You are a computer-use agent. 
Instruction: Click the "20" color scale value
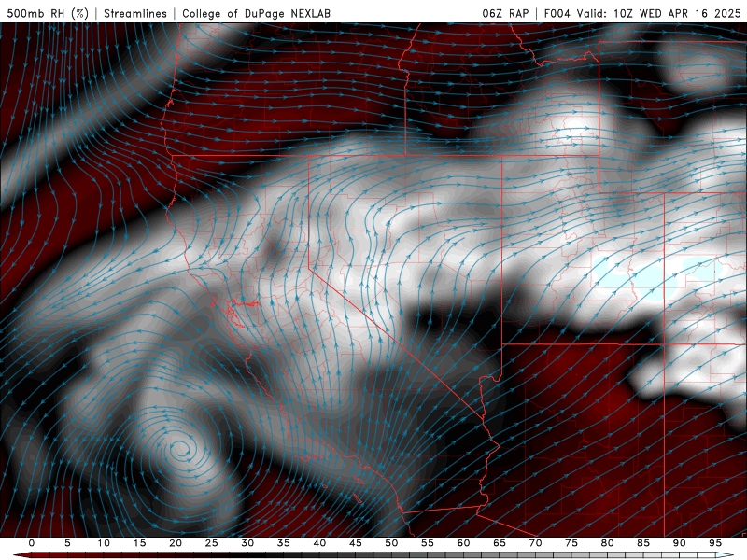coord(176,543)
